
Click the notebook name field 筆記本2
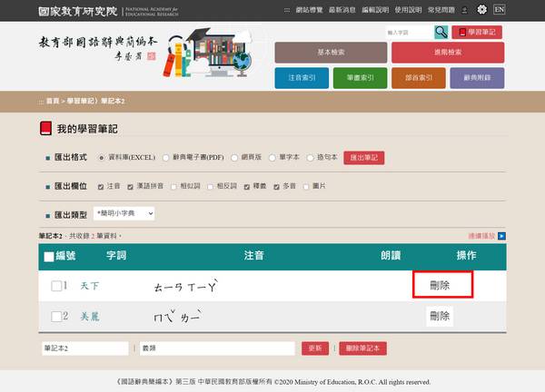[x=84, y=348]
